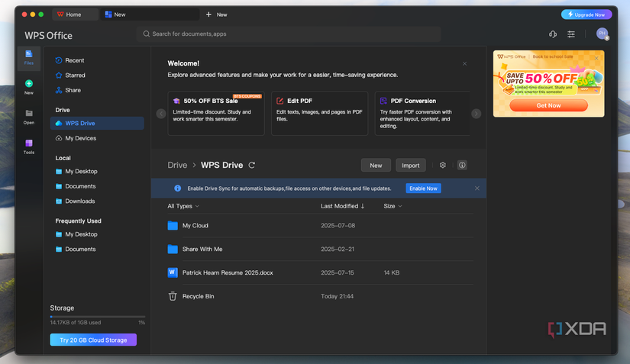Click Get Now on sale banner
Viewport: 630px width, 364px height.
(548, 105)
